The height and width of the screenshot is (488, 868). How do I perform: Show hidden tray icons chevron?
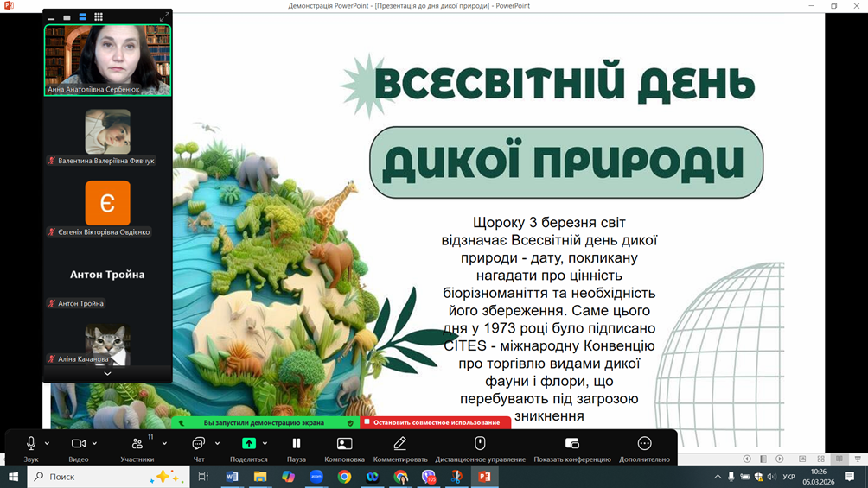718,477
